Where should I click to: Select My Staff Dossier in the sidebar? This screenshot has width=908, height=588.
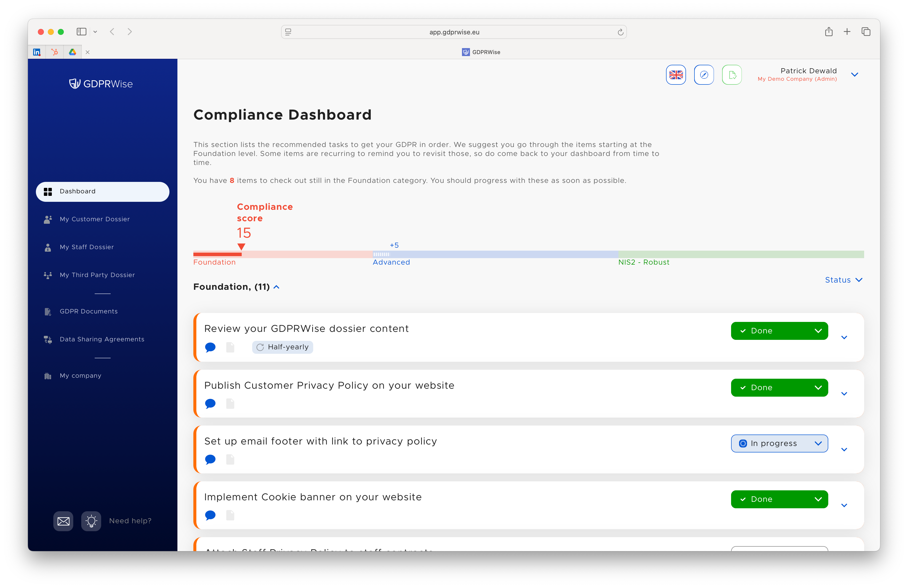pos(86,247)
